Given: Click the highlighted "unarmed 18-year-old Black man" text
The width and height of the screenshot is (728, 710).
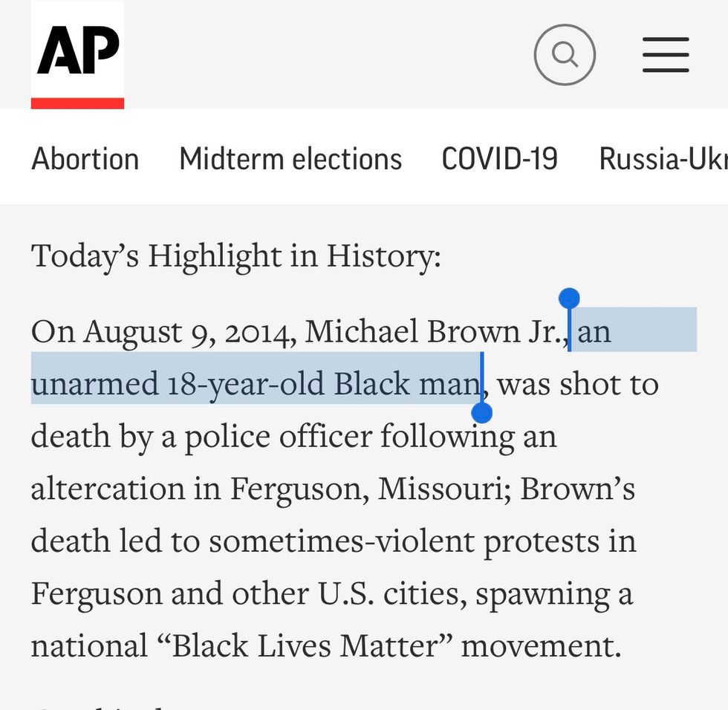Looking at the screenshot, I should 255,384.
